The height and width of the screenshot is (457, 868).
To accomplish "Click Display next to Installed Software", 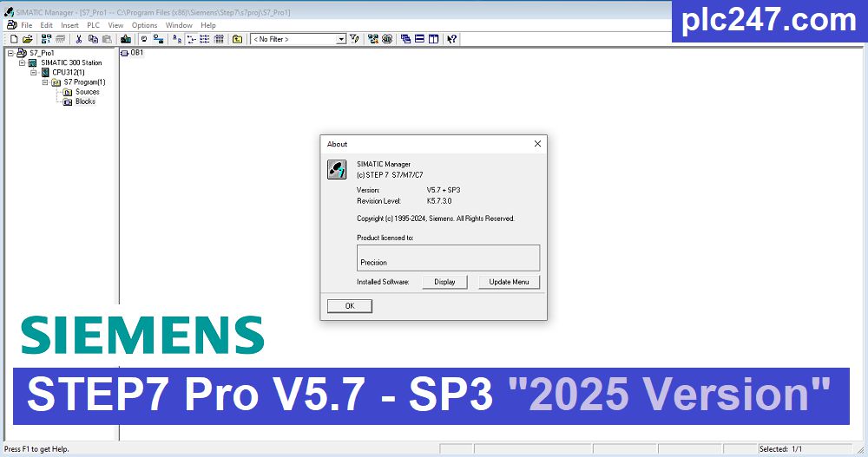I will (x=444, y=282).
